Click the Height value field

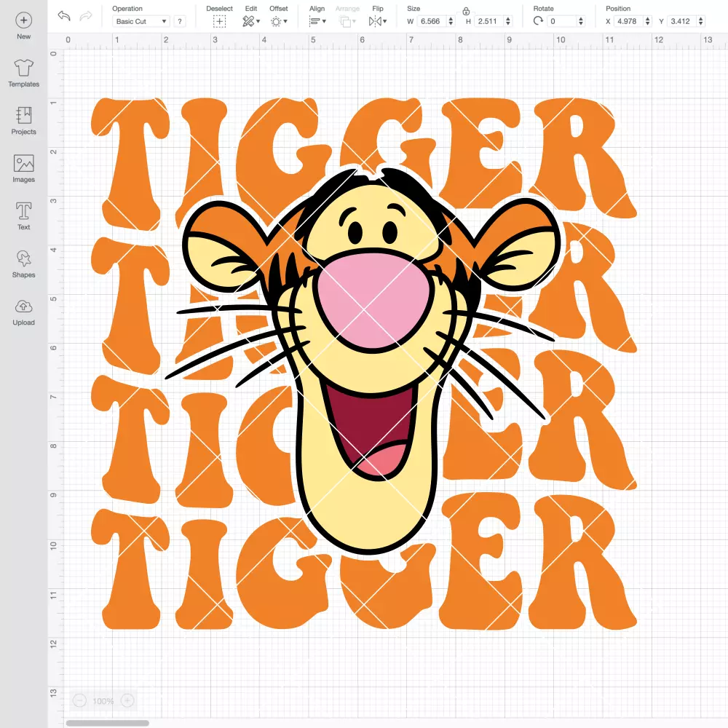pyautogui.click(x=488, y=21)
